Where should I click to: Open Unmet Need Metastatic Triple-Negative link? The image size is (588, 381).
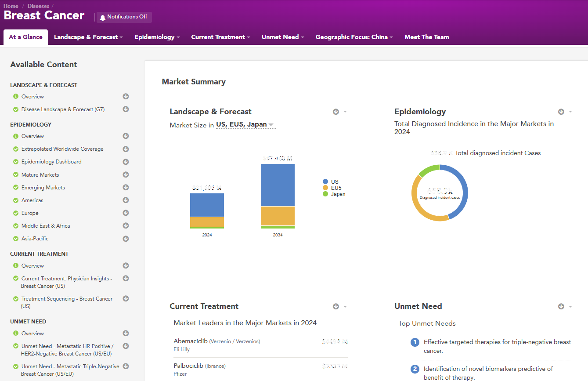pos(70,370)
